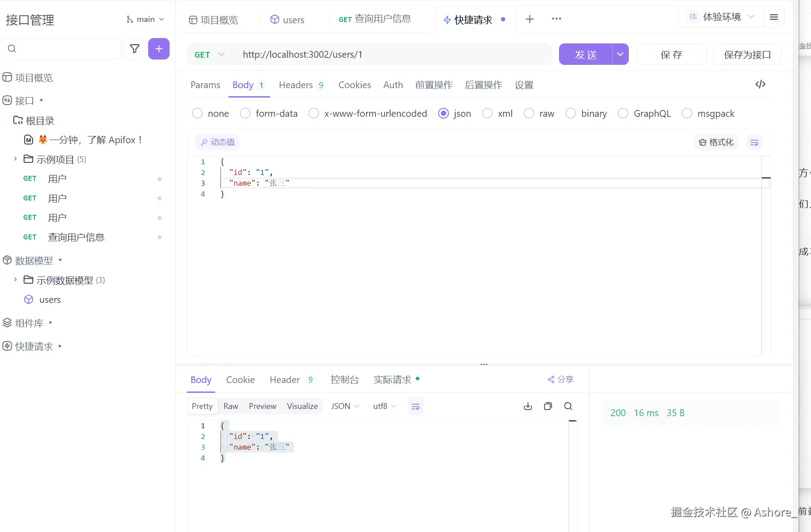This screenshot has width=811, height=532.
Task: Open the JSON response format dropdown
Action: click(345, 406)
